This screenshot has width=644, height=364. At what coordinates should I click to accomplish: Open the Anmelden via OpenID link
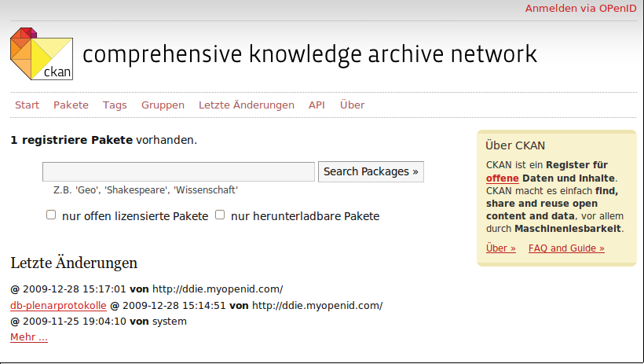pos(580,9)
